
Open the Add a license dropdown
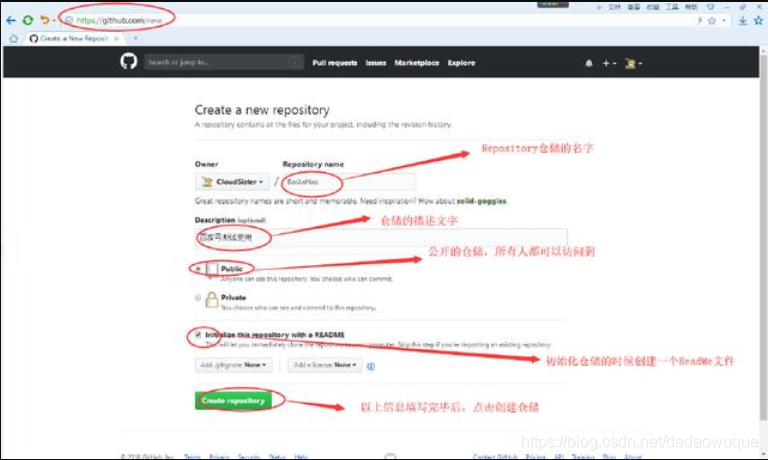[x=325, y=365]
